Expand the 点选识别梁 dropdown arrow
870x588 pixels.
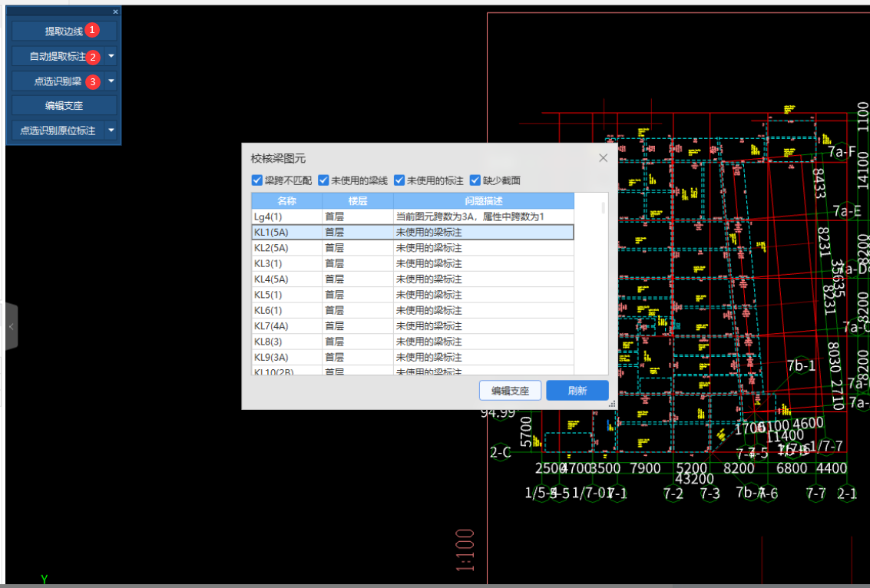(111, 81)
